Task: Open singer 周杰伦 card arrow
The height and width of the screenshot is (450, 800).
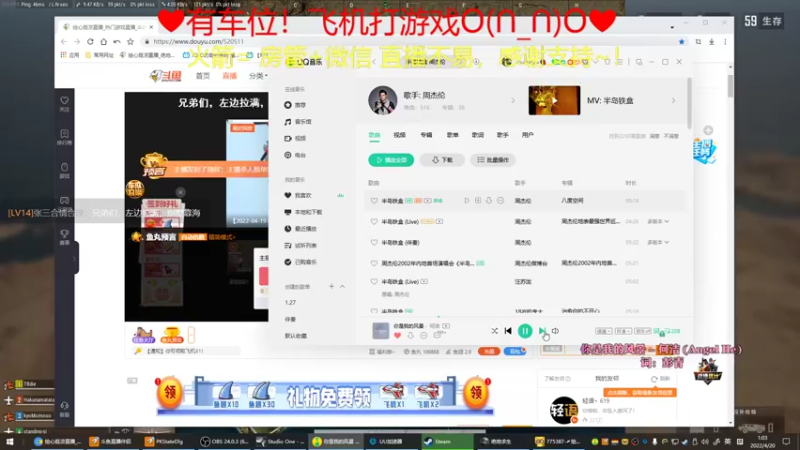Action: (513, 101)
